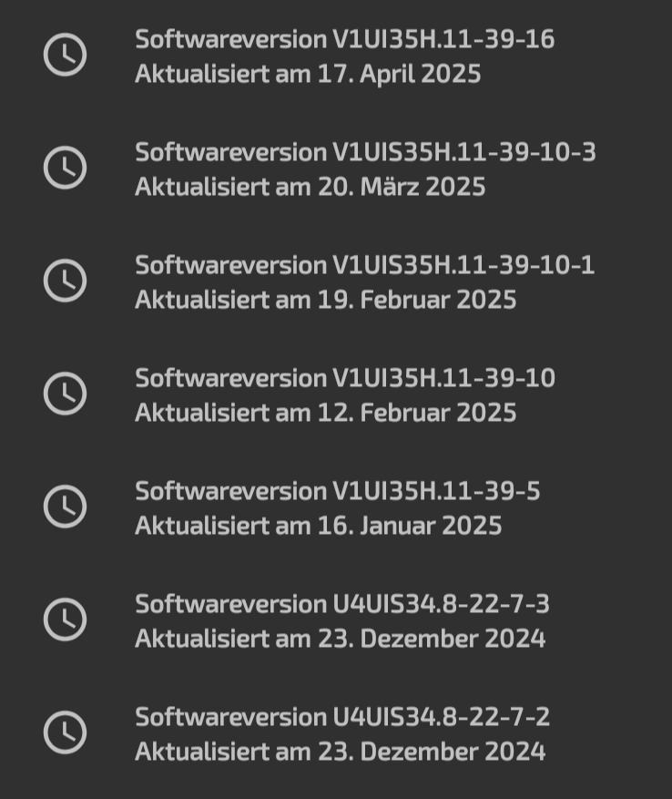The width and height of the screenshot is (672, 799).
Task: Click clock icon beside version V1UI35H.11-39-16
Action: pos(65,56)
